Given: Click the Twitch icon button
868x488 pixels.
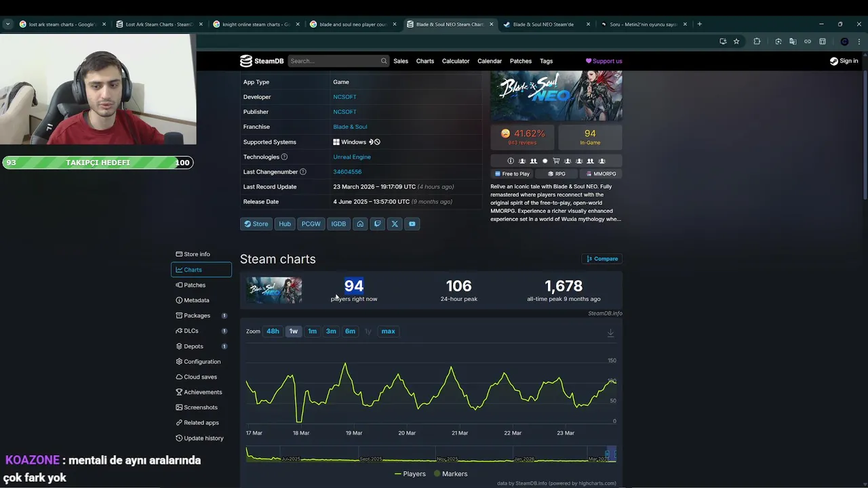Looking at the screenshot, I should [x=378, y=224].
